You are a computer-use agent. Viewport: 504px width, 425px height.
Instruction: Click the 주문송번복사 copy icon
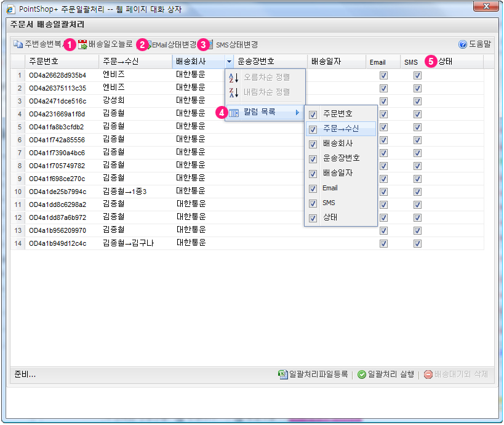(x=18, y=44)
